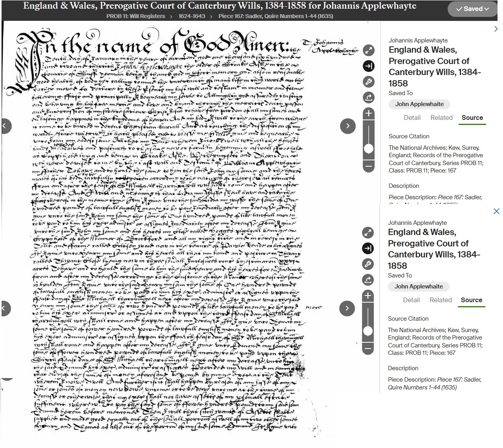The width and height of the screenshot is (503, 448).
Task: Open the 1624-1643 breadcrumb link
Action: [192, 16]
